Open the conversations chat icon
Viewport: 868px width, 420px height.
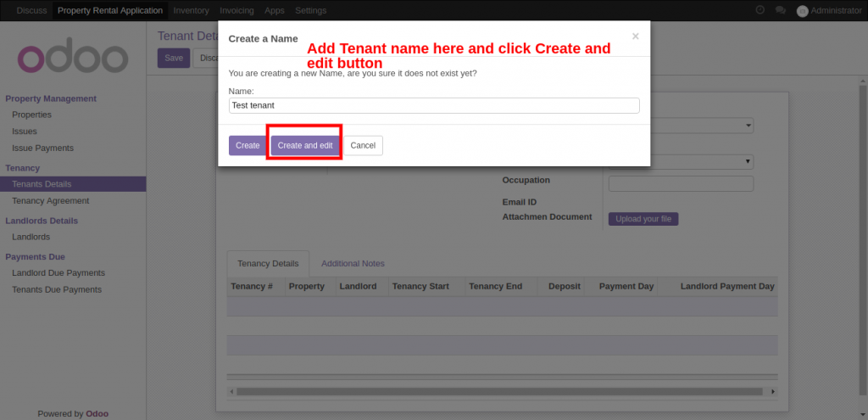(x=781, y=10)
